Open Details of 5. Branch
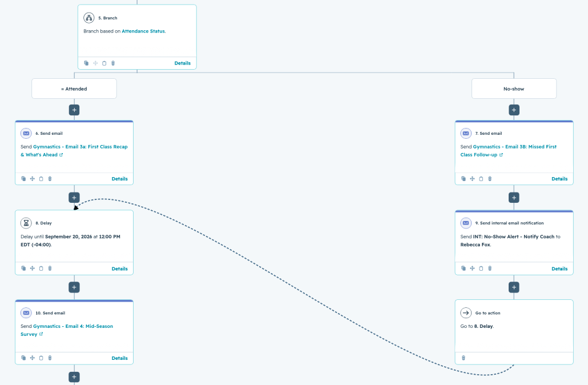The image size is (588, 385). tap(183, 63)
